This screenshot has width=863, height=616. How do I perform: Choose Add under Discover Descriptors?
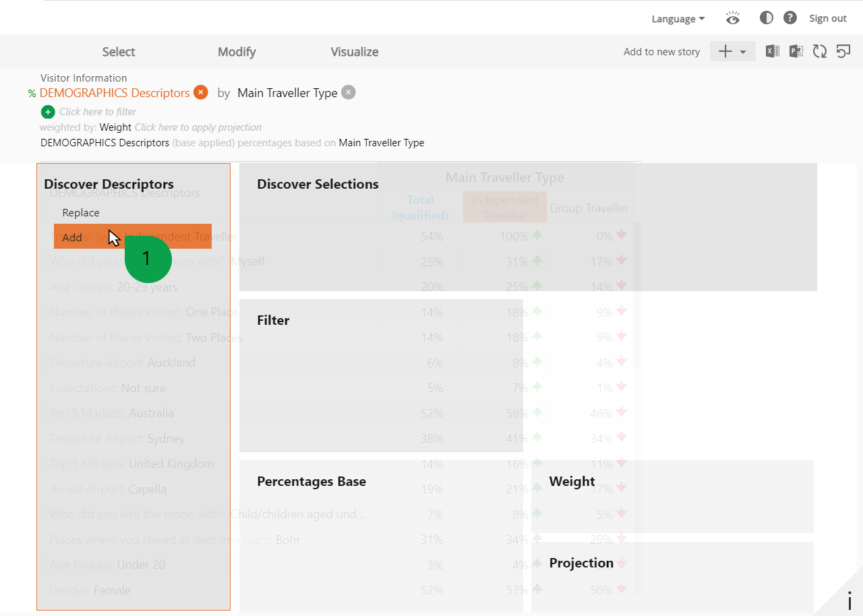[133, 237]
